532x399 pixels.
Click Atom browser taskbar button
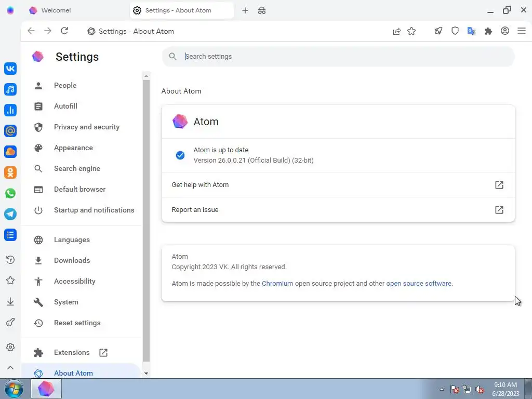click(46, 389)
